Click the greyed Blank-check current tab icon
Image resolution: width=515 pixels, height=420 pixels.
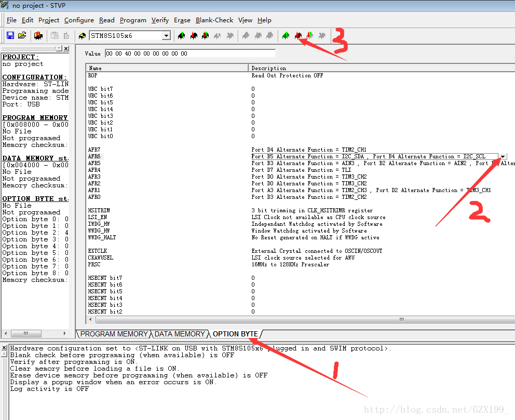pos(230,35)
